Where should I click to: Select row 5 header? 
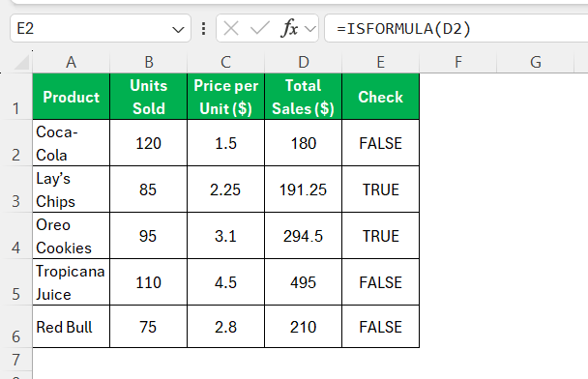tap(16, 282)
